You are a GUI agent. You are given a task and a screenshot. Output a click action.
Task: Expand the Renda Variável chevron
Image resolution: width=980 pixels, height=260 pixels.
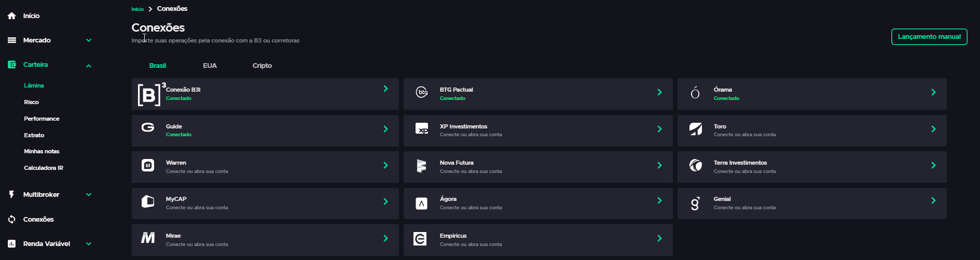(x=89, y=244)
